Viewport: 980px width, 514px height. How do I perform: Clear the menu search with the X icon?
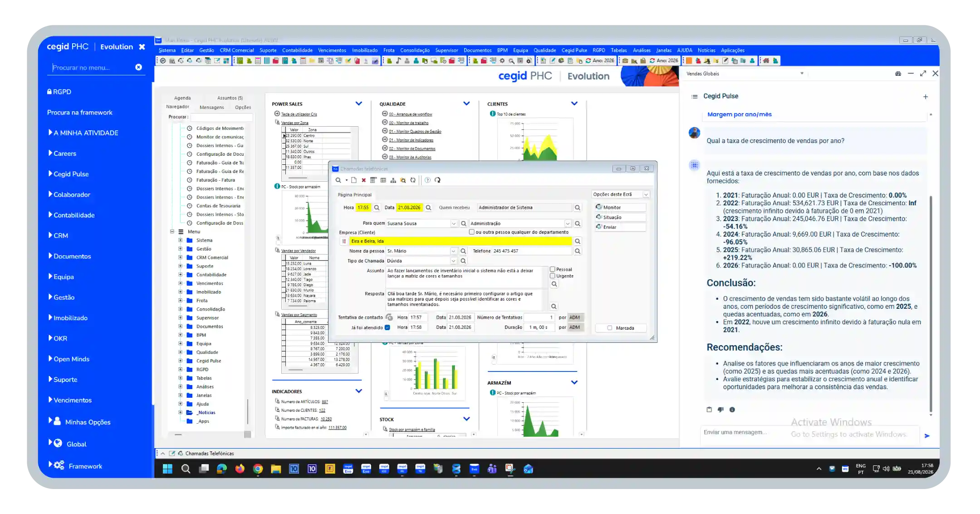(x=139, y=67)
